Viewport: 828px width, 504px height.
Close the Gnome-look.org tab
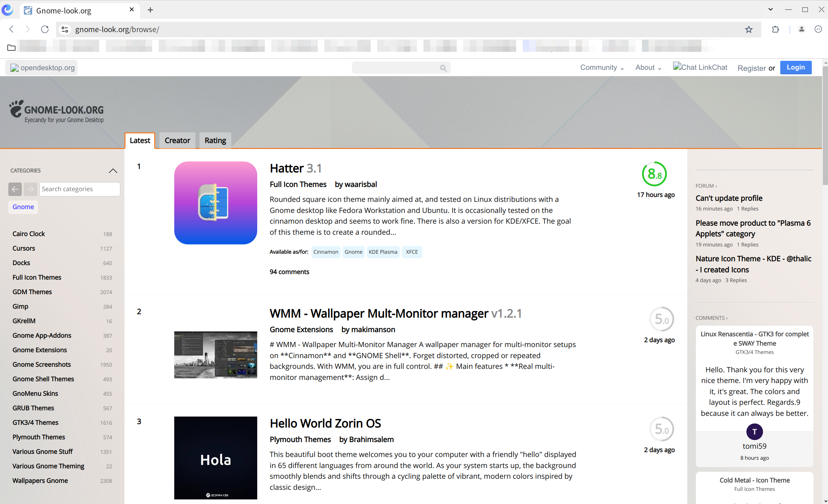coord(132,10)
